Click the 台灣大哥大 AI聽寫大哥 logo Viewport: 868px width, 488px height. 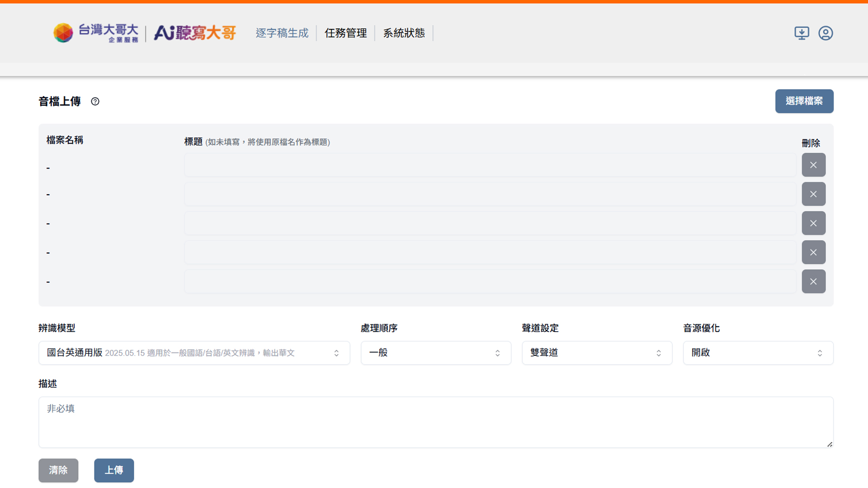[x=145, y=33]
